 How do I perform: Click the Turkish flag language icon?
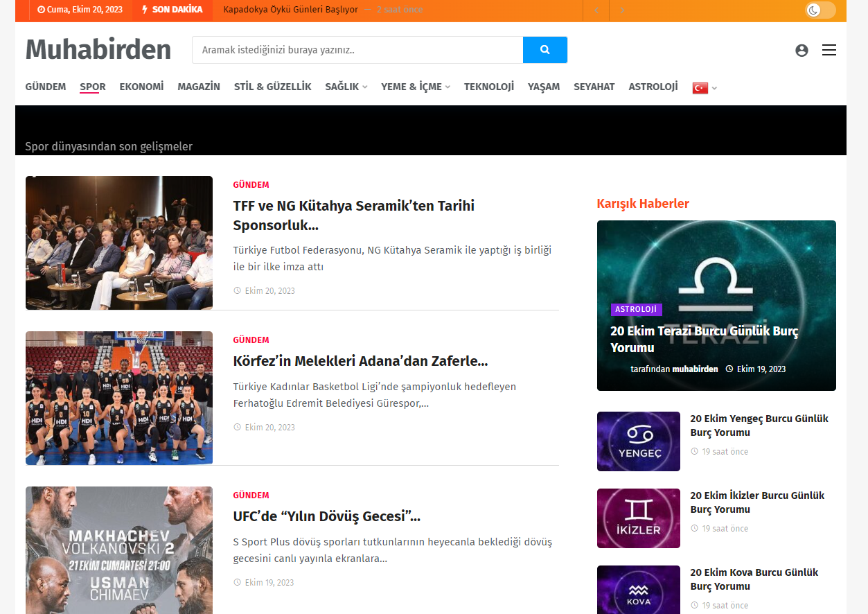(700, 88)
